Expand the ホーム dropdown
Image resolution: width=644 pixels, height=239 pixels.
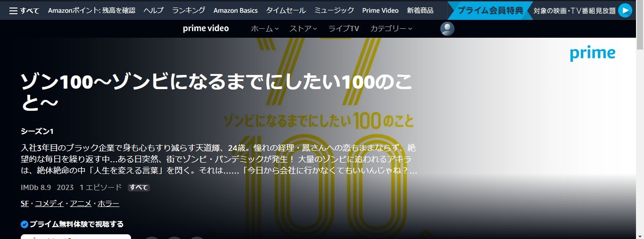pyautogui.click(x=265, y=29)
